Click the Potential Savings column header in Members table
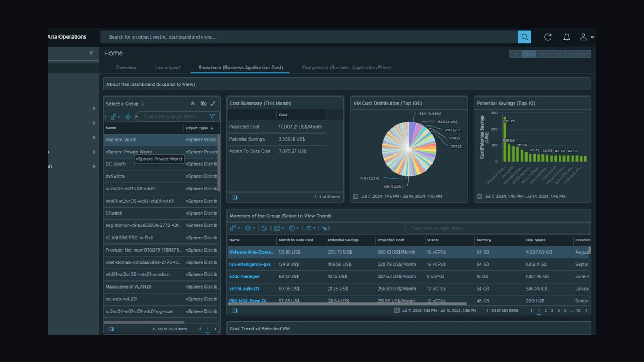This screenshot has width=644, height=362. (x=343, y=240)
